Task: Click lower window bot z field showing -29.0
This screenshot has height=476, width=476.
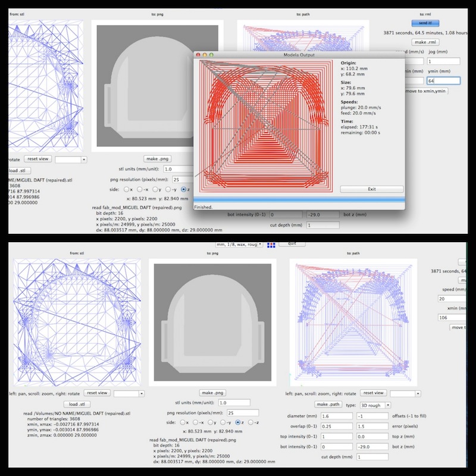Action: tap(372, 447)
